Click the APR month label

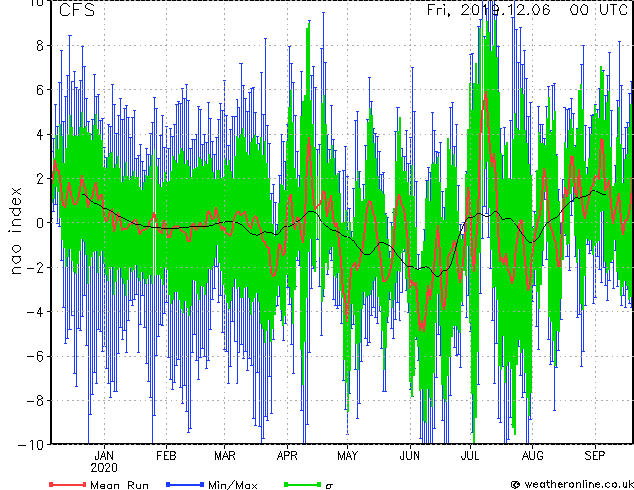(287, 456)
